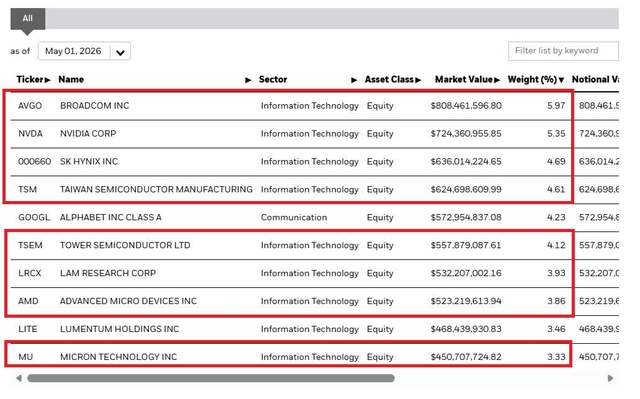Click market value $532,207,002.16
This screenshot has width=640, height=399.
point(466,273)
